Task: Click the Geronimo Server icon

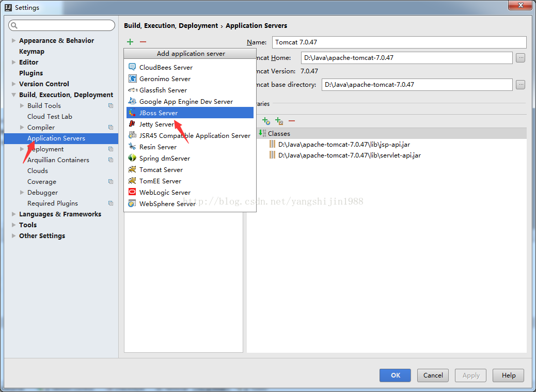Action: click(x=132, y=79)
